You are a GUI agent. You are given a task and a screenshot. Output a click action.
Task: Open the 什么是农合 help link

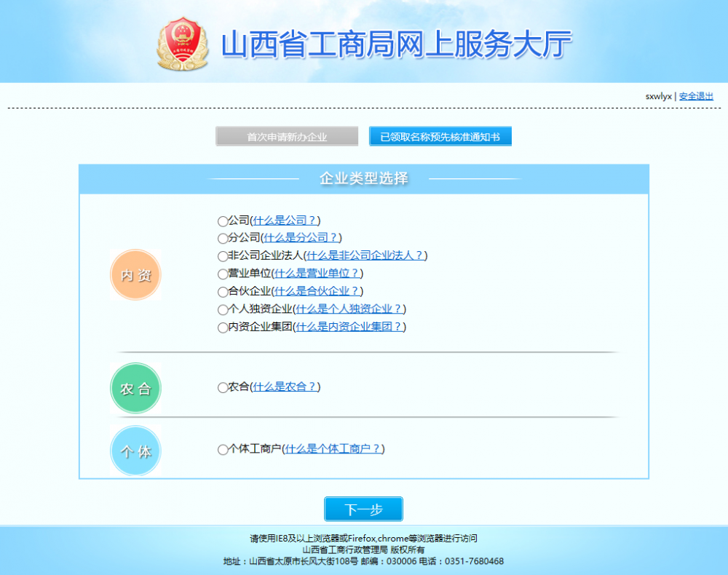tap(285, 387)
